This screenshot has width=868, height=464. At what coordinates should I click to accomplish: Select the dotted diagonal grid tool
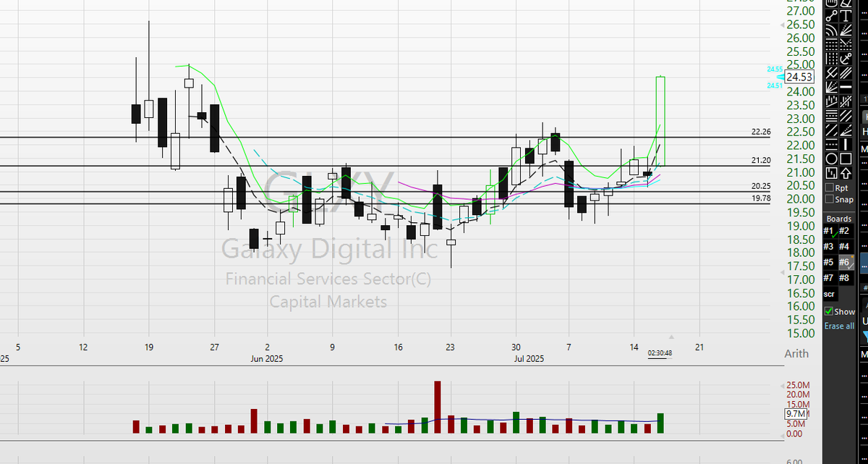[x=846, y=45]
